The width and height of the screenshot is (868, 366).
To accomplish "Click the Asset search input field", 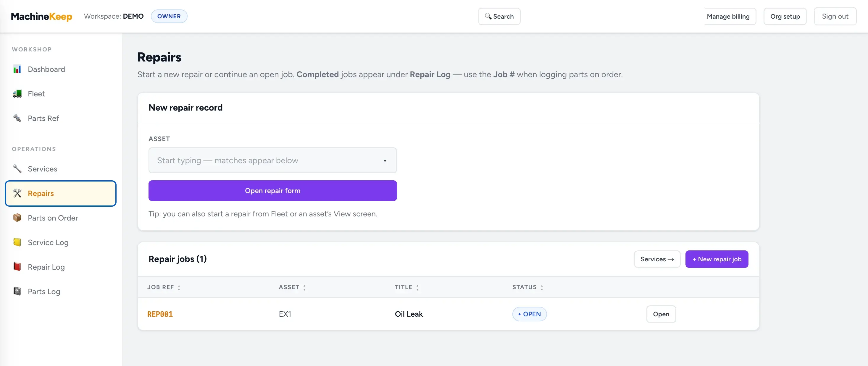I will 272,160.
